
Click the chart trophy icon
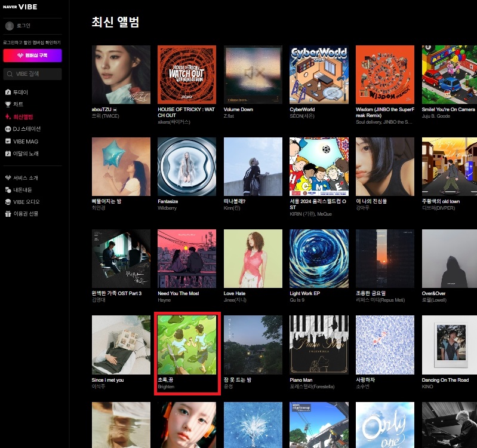[8, 105]
